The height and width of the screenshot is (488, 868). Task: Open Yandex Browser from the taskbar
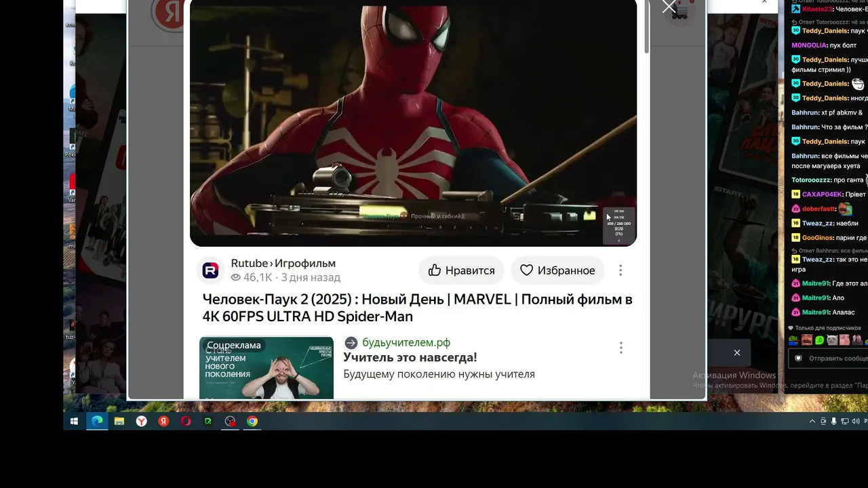click(141, 421)
